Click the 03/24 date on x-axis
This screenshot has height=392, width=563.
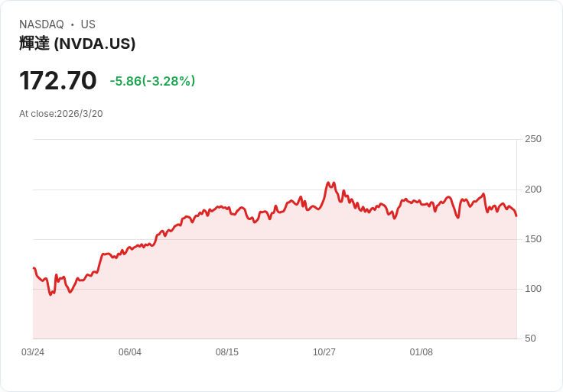33,352
